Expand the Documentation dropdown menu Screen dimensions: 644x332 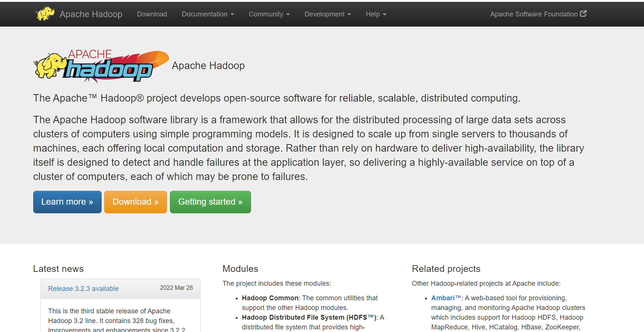[208, 14]
